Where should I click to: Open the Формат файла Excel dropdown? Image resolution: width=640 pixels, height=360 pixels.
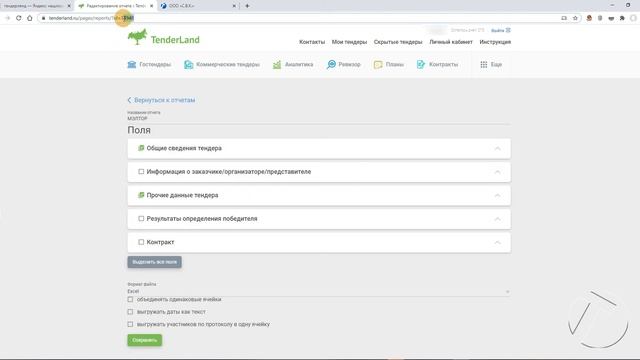tap(319, 291)
